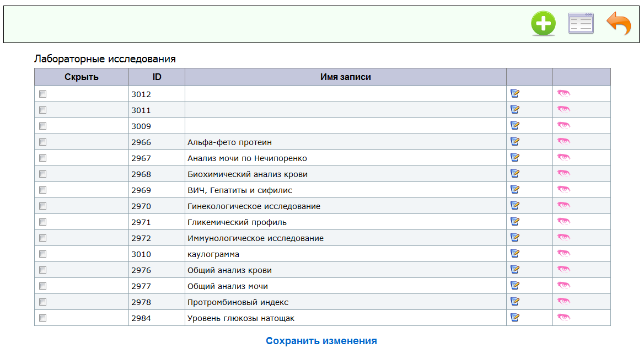
Task: Click the orange back arrow icon
Action: click(619, 24)
